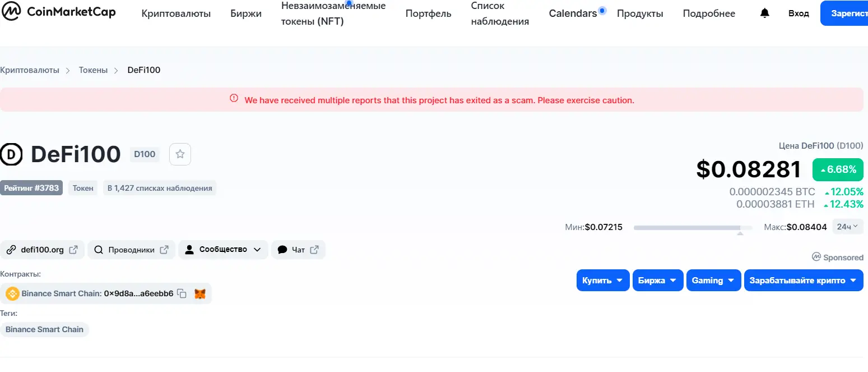Viewport: 868px width, 372px height.
Task: Click the $0.08281 price value
Action: click(749, 169)
